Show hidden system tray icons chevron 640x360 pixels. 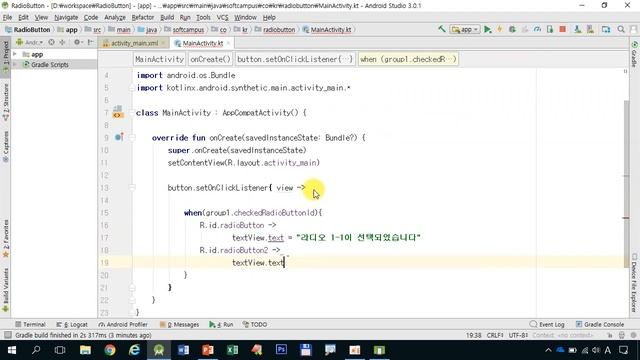(548, 350)
